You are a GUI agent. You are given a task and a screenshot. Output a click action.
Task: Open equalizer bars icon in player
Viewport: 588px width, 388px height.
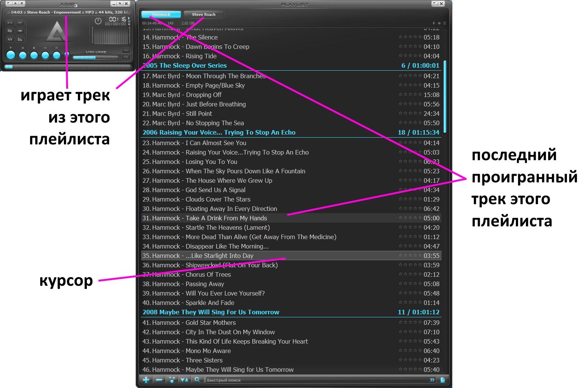pyautogui.click(x=20, y=39)
